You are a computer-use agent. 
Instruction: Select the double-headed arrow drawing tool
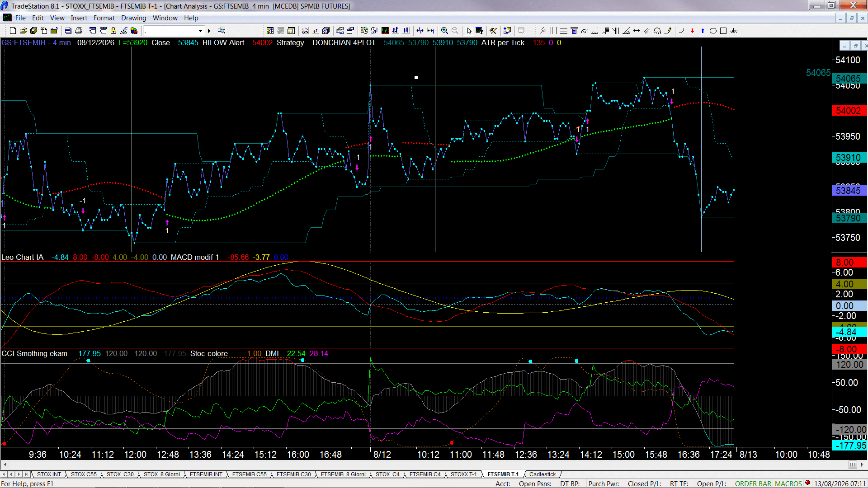point(637,31)
